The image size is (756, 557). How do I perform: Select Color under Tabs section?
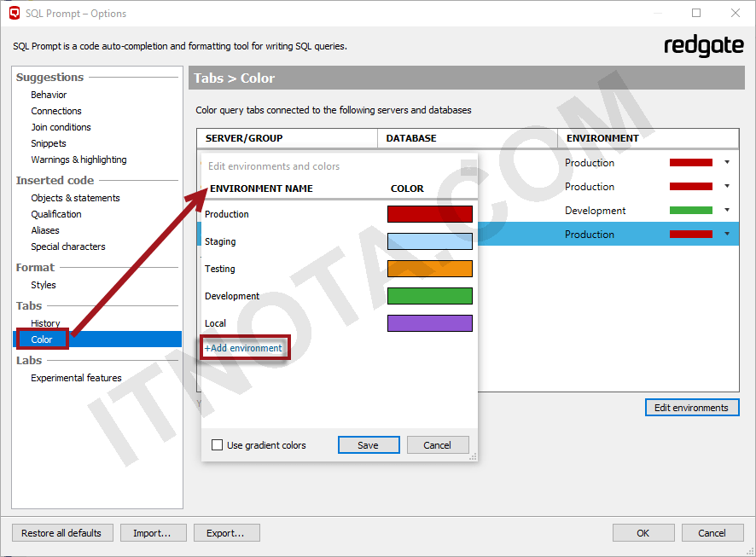click(42, 339)
